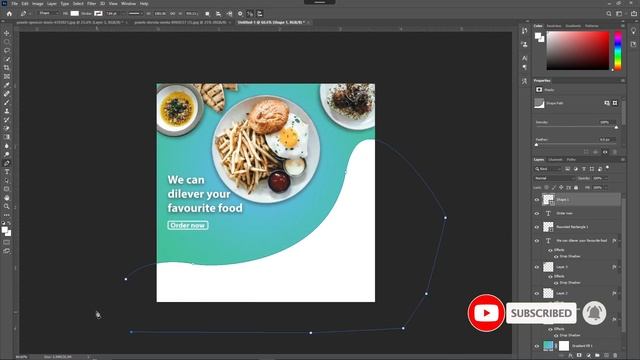Select the Lasso tool
Image resolution: width=640 pixels, height=360 pixels.
(x=7, y=50)
